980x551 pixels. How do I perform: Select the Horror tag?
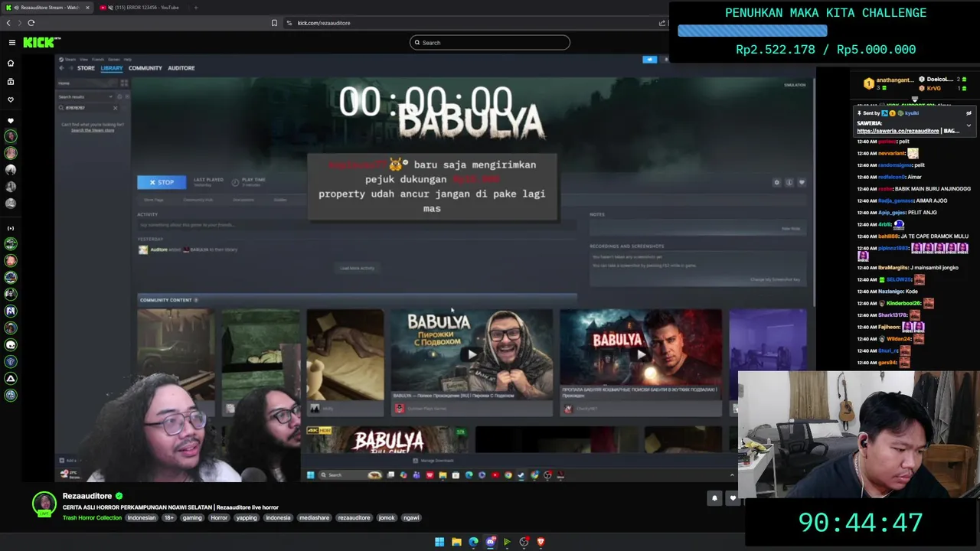(219, 518)
